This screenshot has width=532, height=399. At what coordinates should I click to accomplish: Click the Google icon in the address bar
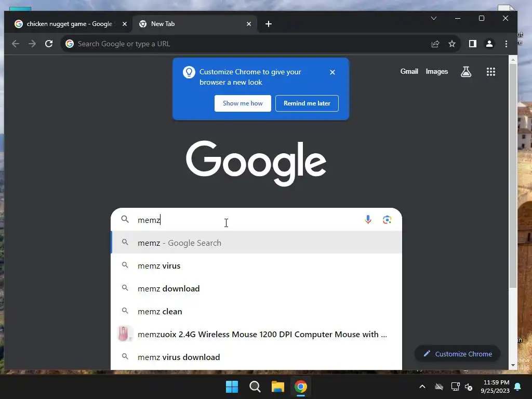click(70, 44)
